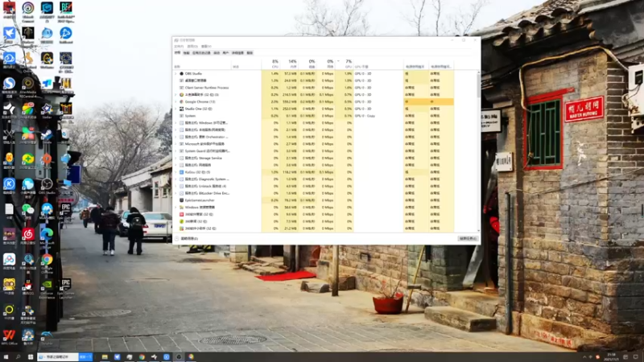Expand the Google Chrome (13) process group
Screen dimensions: 644x362
tap(175, 102)
